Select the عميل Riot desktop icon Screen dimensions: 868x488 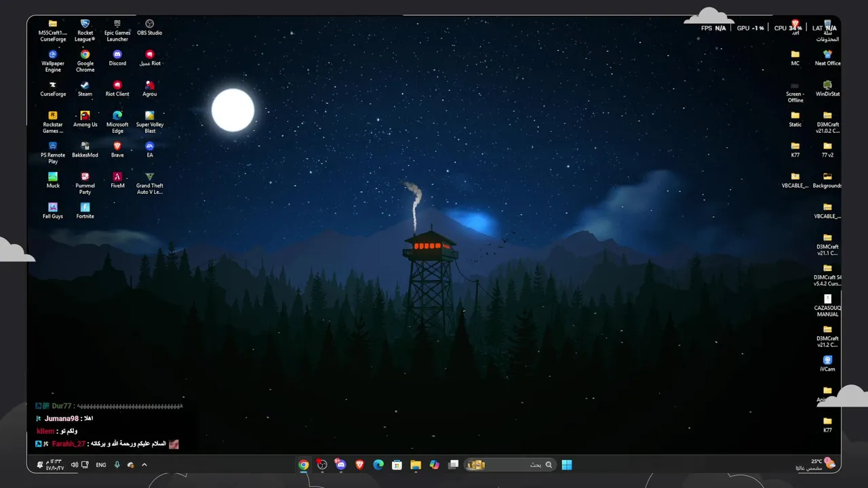tap(150, 58)
